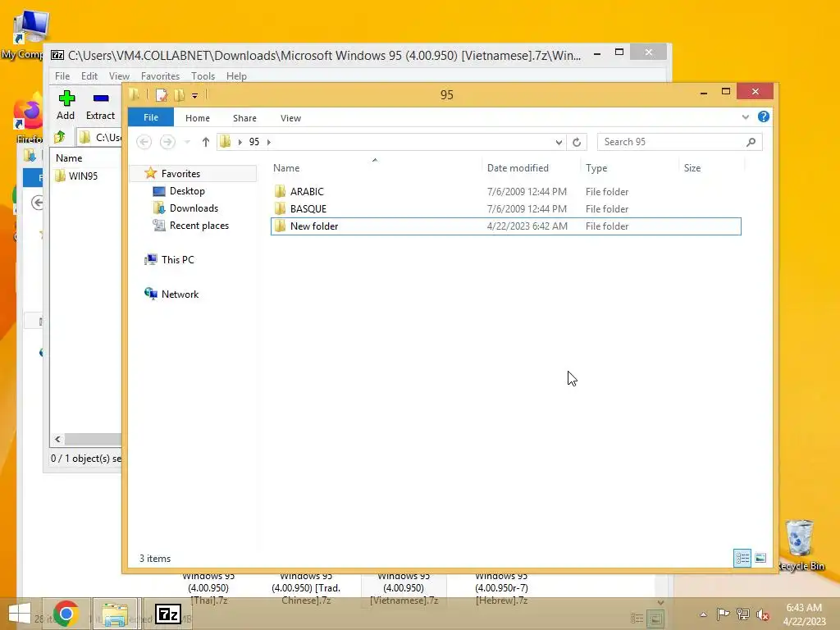840x630 pixels.
Task: Switch to the Home ribbon tab
Action: [x=197, y=118]
